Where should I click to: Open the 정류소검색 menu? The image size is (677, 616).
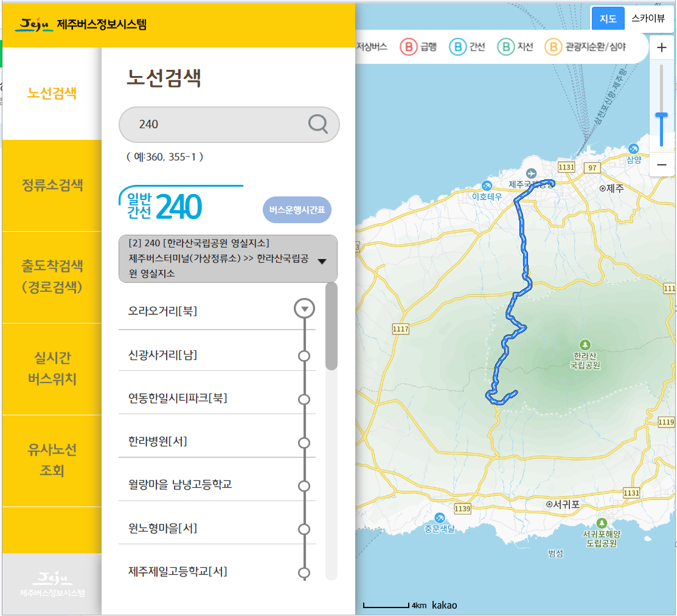52,186
